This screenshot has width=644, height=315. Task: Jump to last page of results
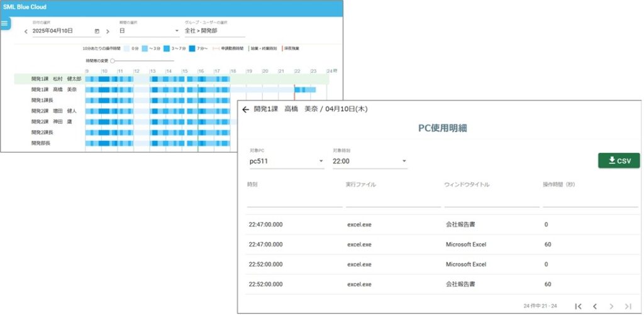tap(628, 306)
